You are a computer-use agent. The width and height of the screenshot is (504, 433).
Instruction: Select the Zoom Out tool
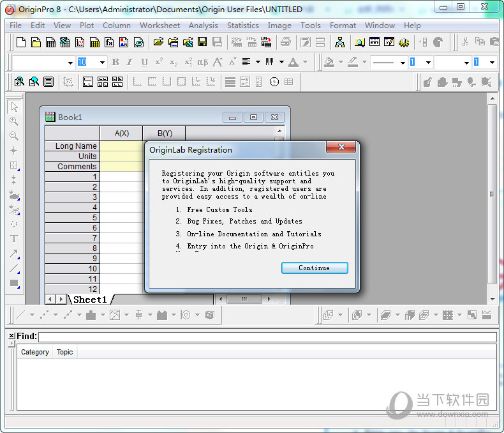pyautogui.click(x=14, y=136)
